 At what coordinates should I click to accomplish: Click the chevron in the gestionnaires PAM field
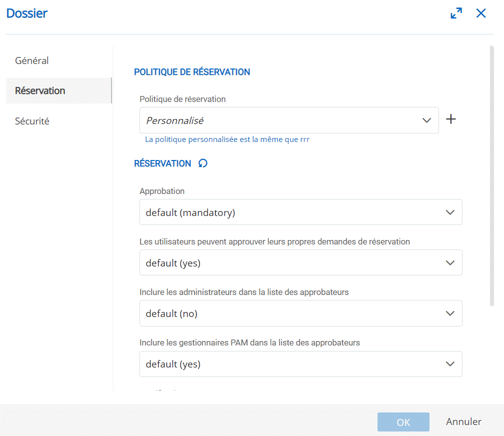tap(450, 364)
